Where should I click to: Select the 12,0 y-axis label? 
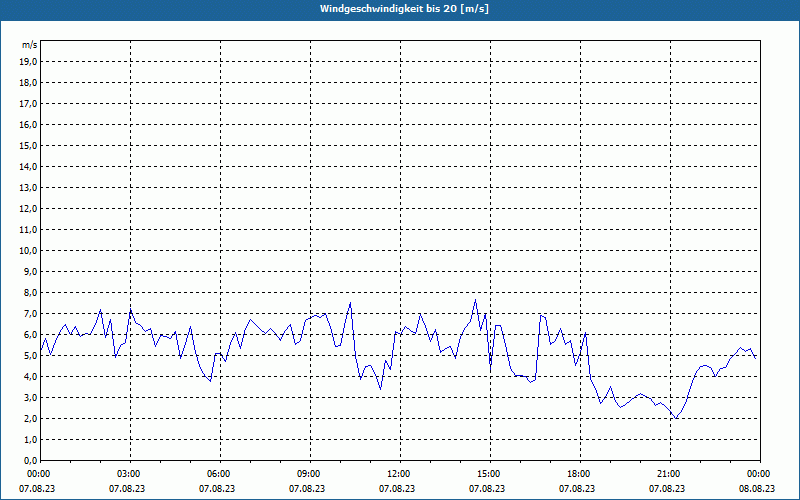pos(29,209)
